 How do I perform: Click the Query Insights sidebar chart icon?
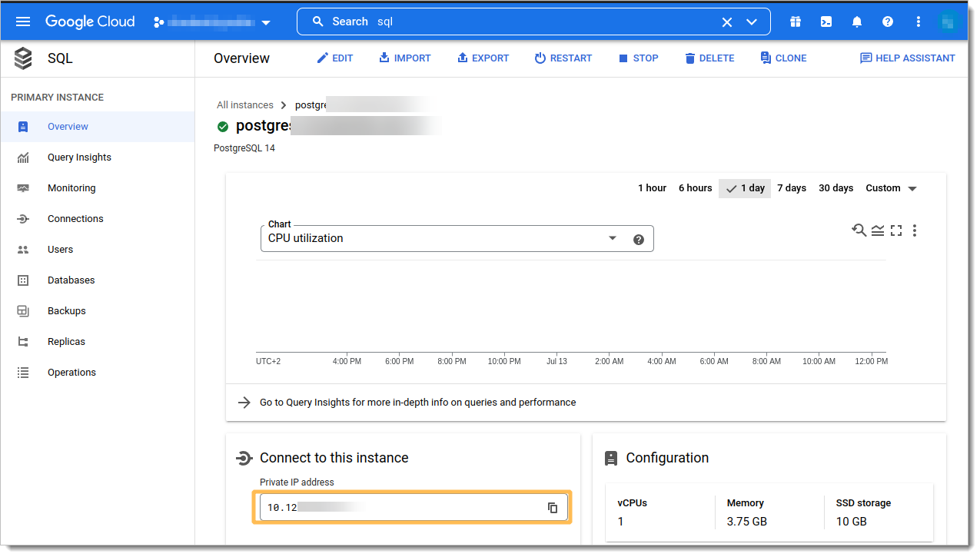(23, 157)
